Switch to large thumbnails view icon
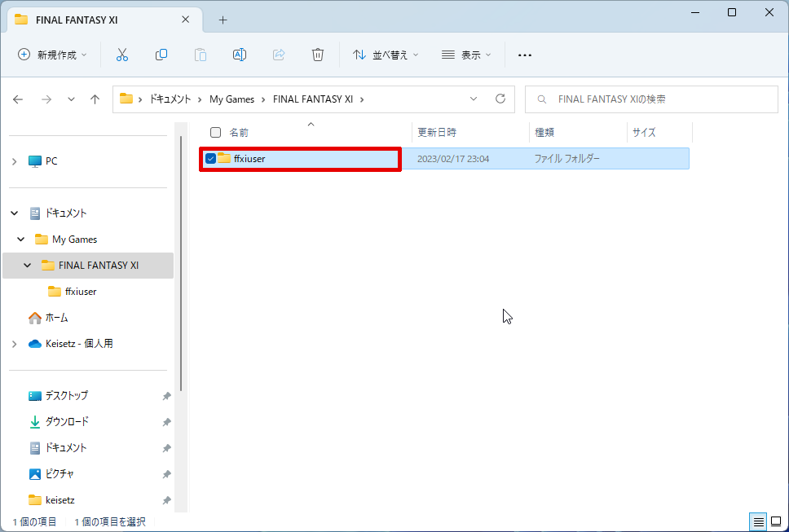Image resolution: width=789 pixels, height=532 pixels. click(777, 522)
